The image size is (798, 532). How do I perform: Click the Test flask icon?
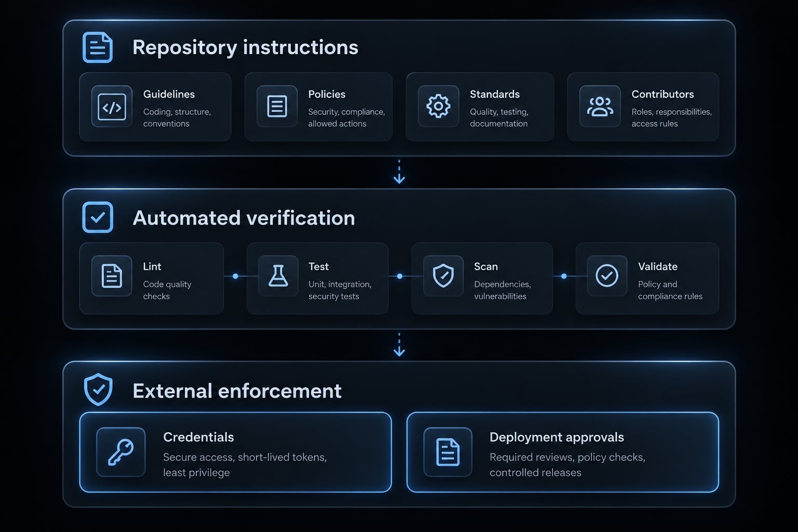[278, 276]
